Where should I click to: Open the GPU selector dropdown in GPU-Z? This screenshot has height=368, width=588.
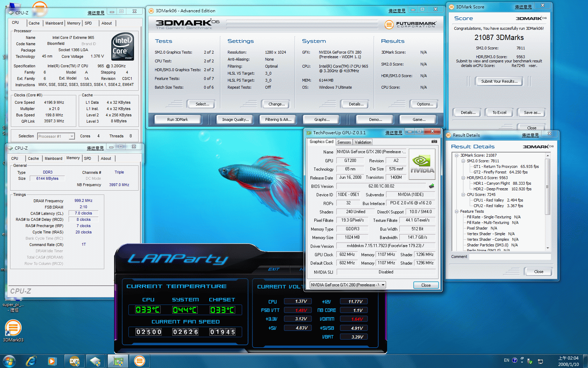(x=383, y=285)
